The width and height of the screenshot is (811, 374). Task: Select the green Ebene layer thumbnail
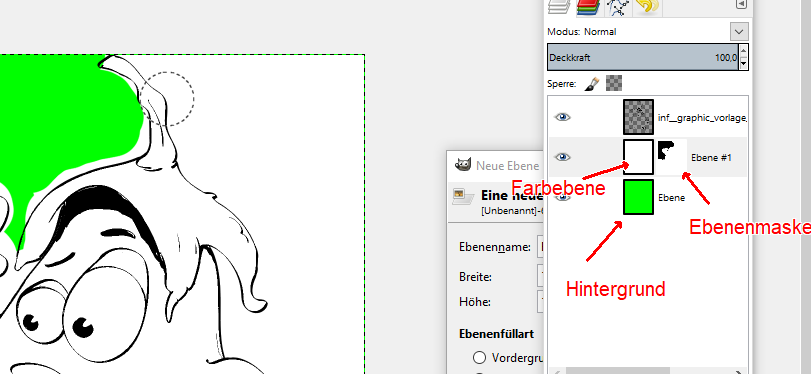click(638, 197)
